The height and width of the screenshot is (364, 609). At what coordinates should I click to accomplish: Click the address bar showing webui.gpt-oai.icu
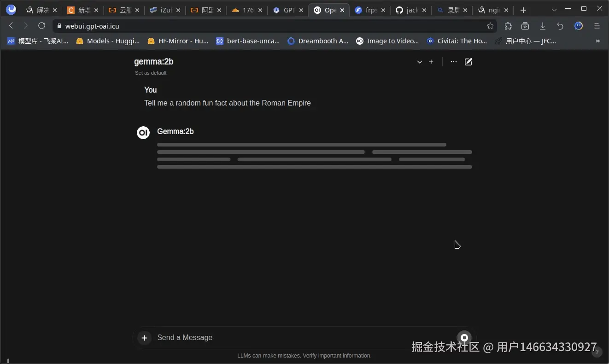click(x=274, y=26)
